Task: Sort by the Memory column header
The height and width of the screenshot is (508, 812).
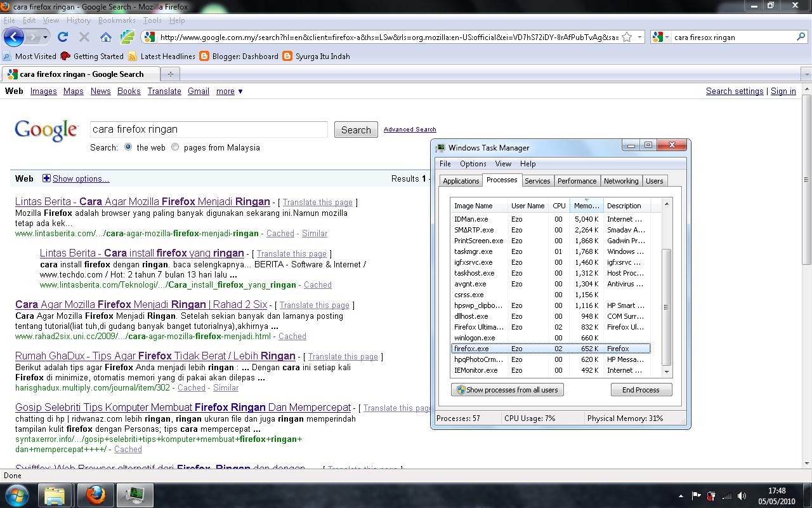Action: (586, 206)
